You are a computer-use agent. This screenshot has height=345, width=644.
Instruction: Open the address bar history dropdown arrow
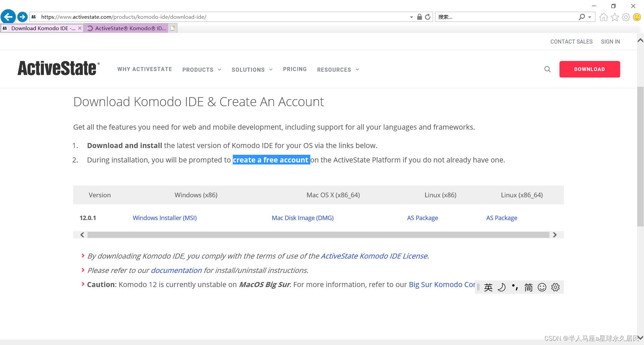(x=412, y=17)
